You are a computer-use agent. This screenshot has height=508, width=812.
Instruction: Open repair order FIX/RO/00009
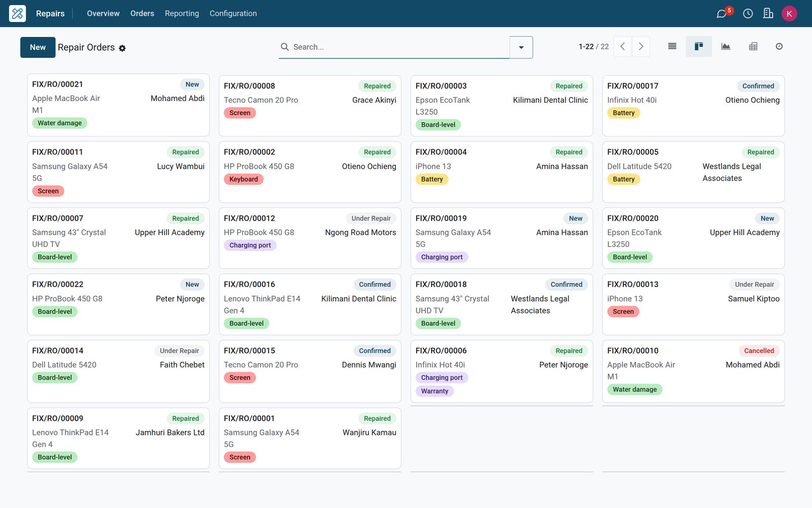pyautogui.click(x=118, y=438)
